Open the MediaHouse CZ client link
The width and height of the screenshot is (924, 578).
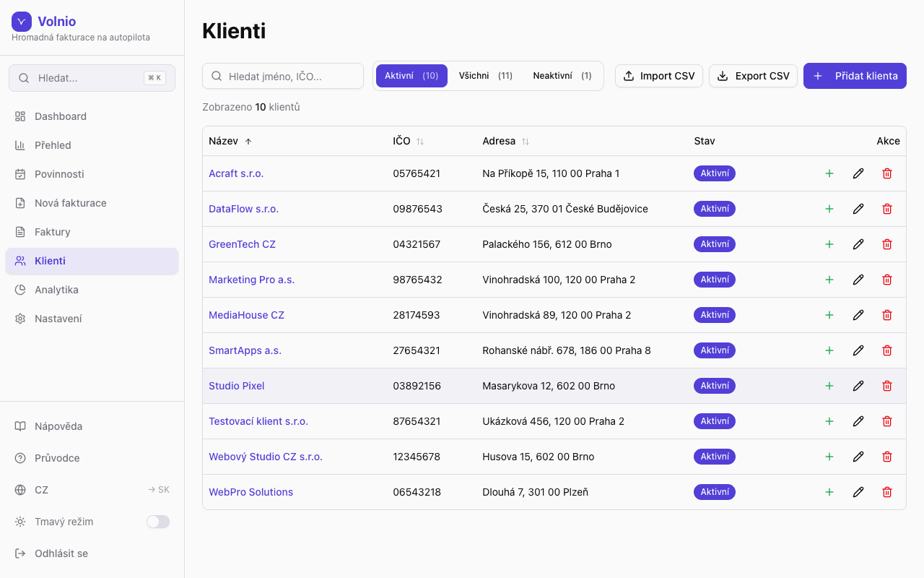pyautogui.click(x=246, y=315)
